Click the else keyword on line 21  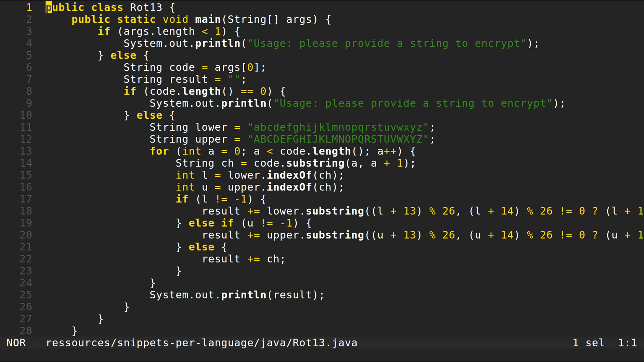[201, 247]
